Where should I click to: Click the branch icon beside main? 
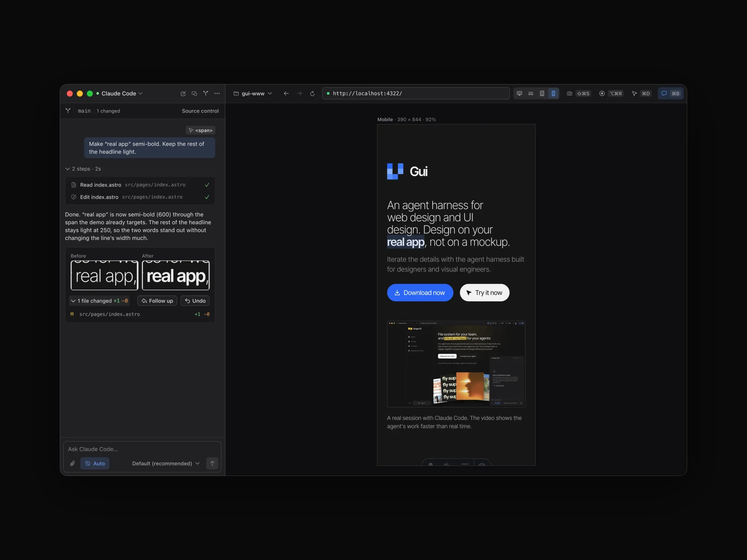point(68,111)
